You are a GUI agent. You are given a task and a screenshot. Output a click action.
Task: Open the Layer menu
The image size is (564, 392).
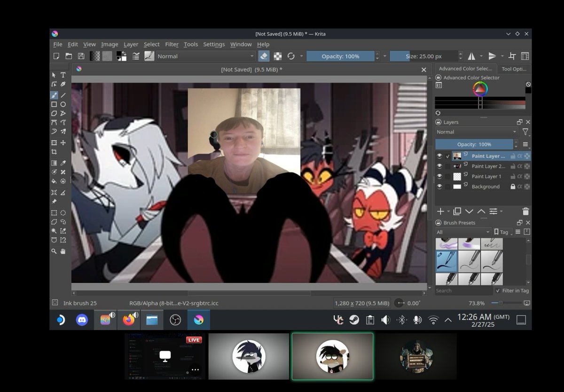point(131,44)
